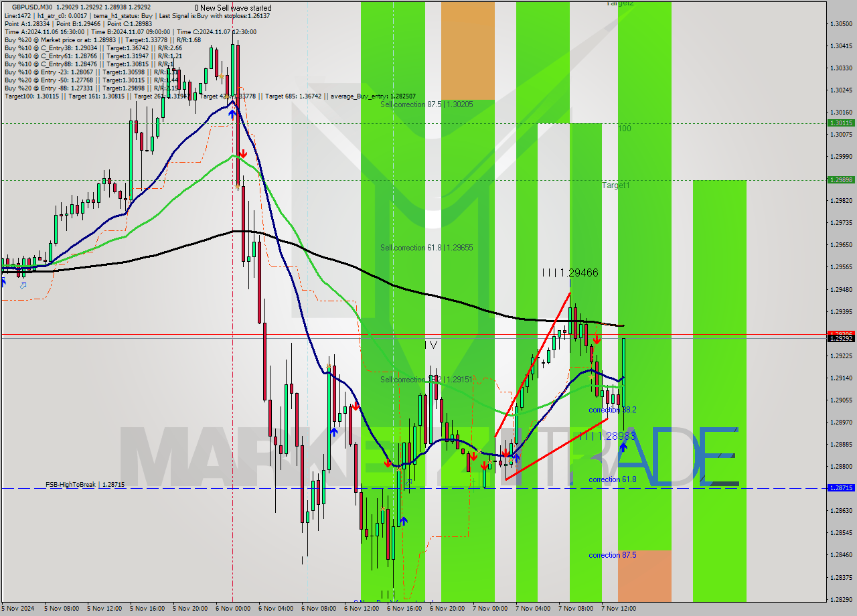Click the 'correction 38.2' label
The height and width of the screenshot is (616, 857).
tap(613, 410)
